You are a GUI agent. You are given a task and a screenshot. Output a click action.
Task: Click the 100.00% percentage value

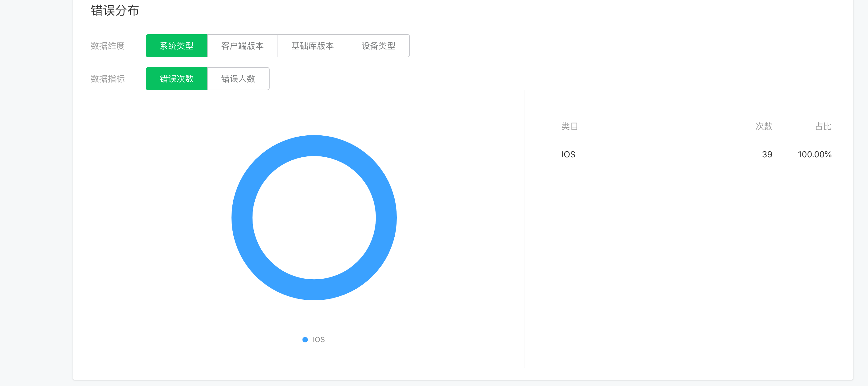[814, 154]
